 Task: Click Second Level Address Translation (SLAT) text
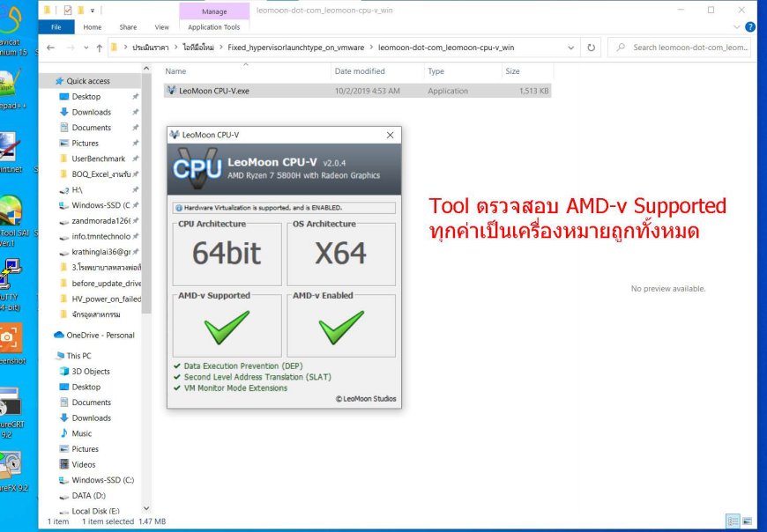point(257,377)
